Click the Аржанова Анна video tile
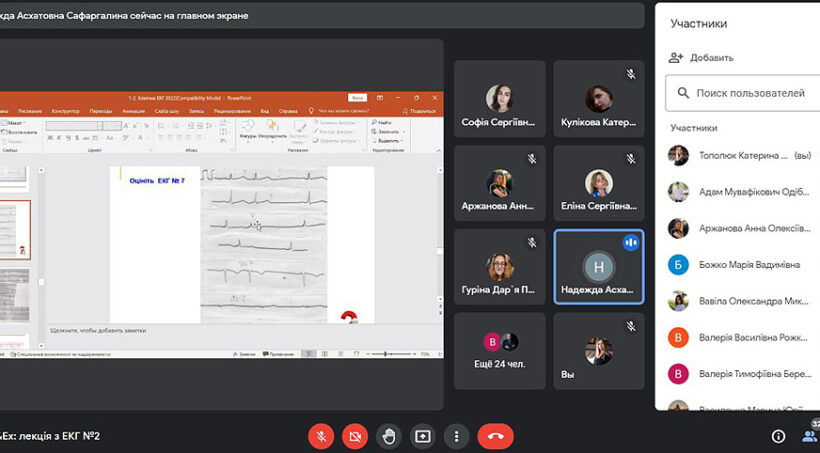This screenshot has height=453, width=820. pyautogui.click(x=499, y=183)
